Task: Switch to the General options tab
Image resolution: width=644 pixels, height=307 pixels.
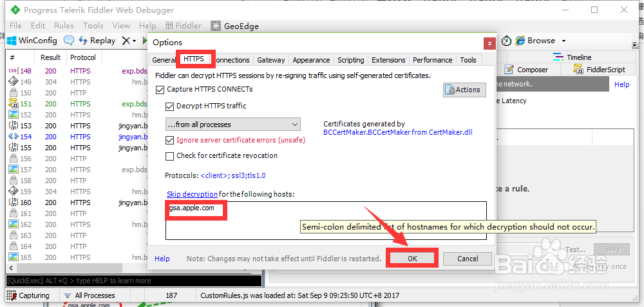Action: pyautogui.click(x=163, y=60)
